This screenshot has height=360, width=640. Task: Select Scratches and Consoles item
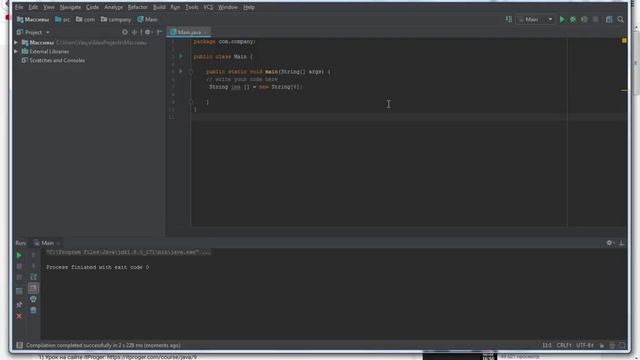pyautogui.click(x=53, y=60)
